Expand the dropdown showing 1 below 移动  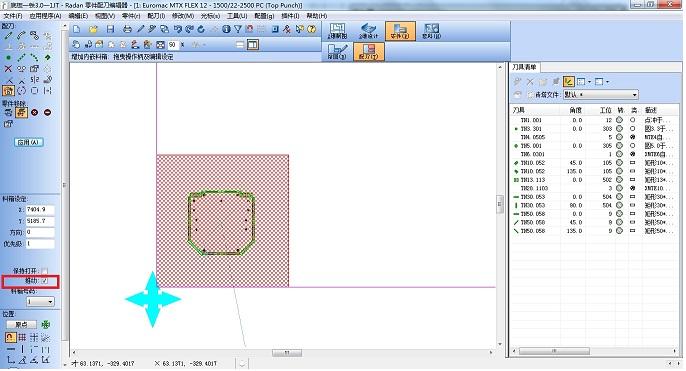point(40,301)
